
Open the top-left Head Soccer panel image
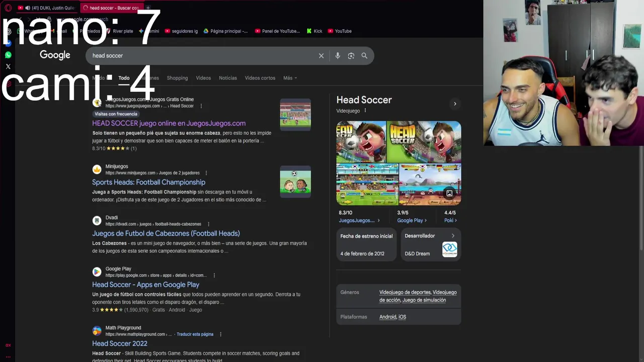[361, 142]
